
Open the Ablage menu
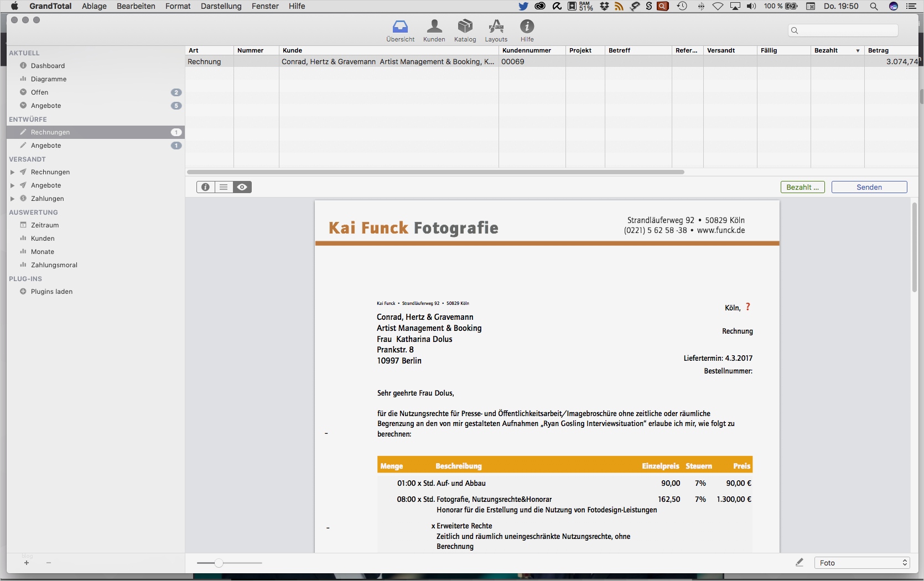point(94,6)
